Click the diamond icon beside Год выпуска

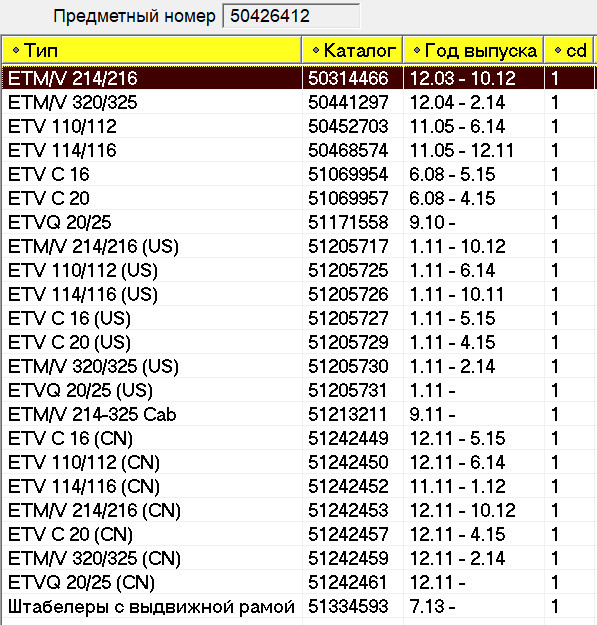point(417,50)
